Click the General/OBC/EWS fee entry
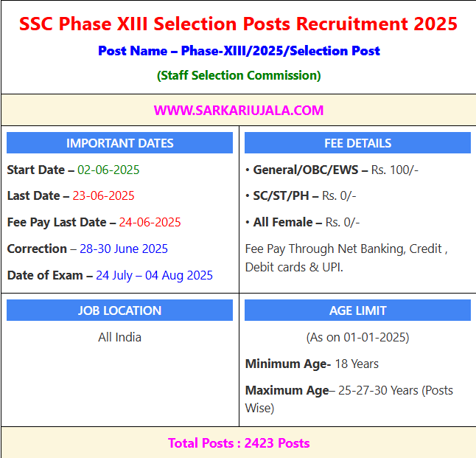 (332, 170)
